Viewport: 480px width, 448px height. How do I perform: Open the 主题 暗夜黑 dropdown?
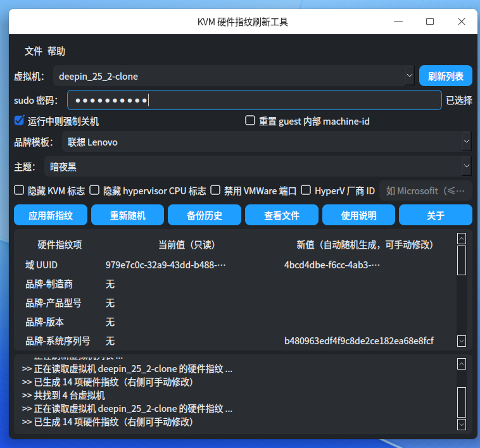click(258, 166)
